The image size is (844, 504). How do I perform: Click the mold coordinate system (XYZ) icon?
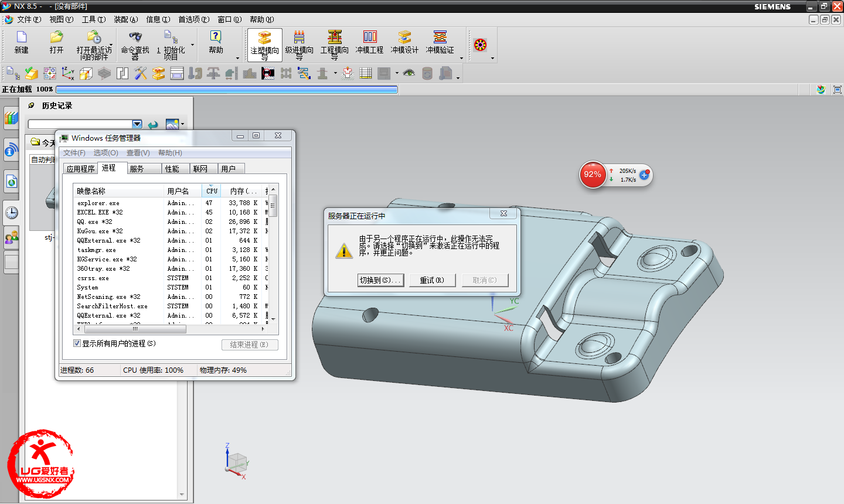[68, 73]
